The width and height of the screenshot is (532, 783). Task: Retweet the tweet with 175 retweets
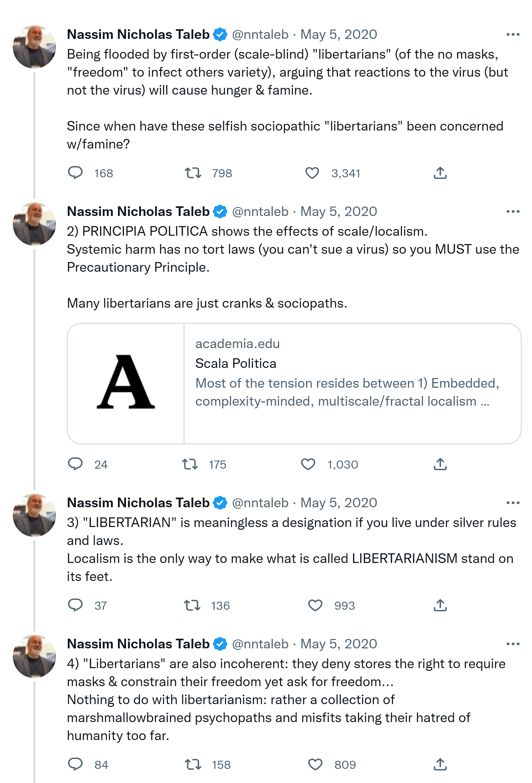coord(190,464)
